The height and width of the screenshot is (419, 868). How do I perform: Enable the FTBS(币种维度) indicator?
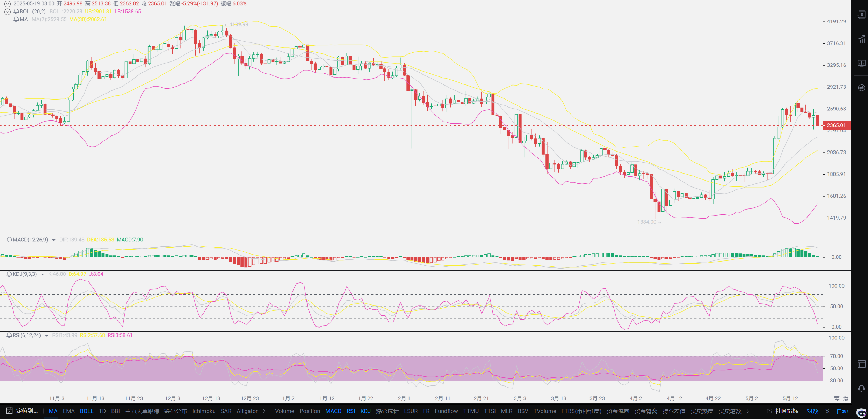[581, 411]
